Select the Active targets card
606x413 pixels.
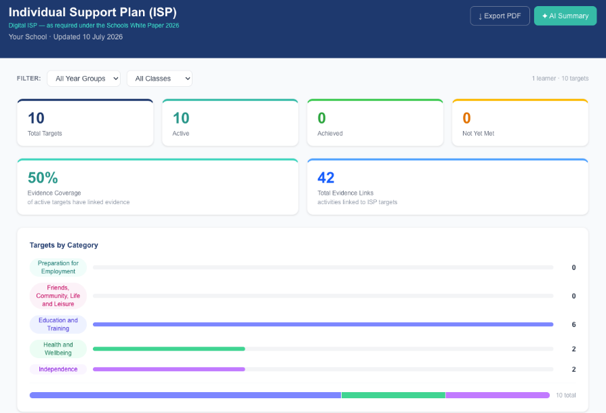coord(230,122)
